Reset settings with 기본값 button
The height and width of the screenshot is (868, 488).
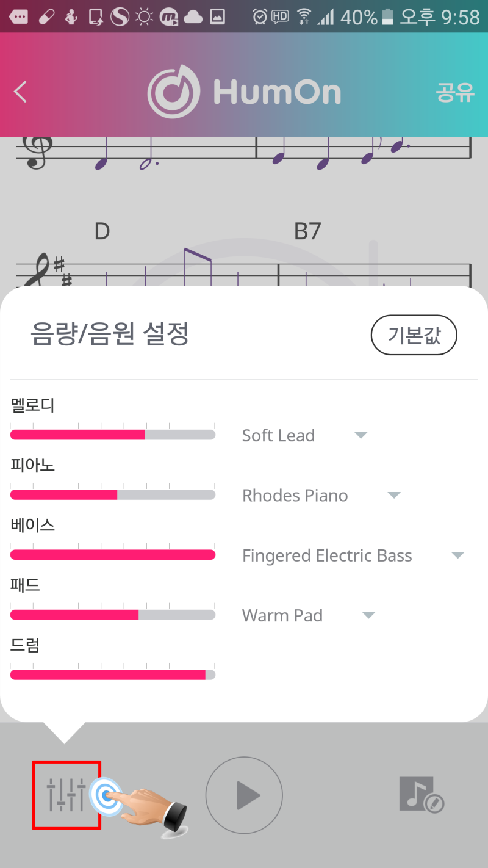click(x=414, y=335)
